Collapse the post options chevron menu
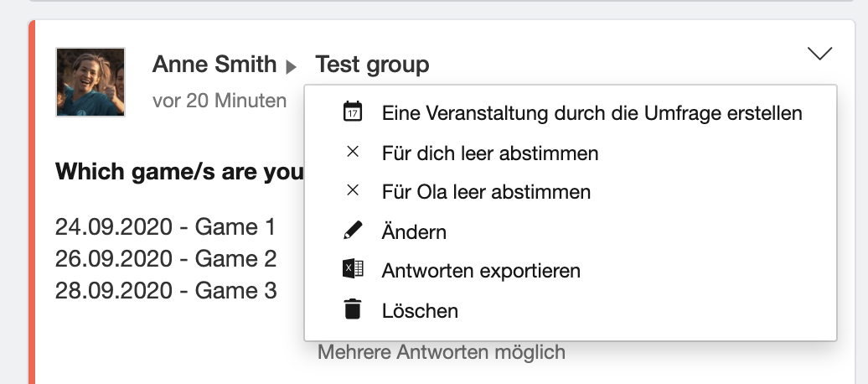The width and height of the screenshot is (868, 384). click(820, 54)
